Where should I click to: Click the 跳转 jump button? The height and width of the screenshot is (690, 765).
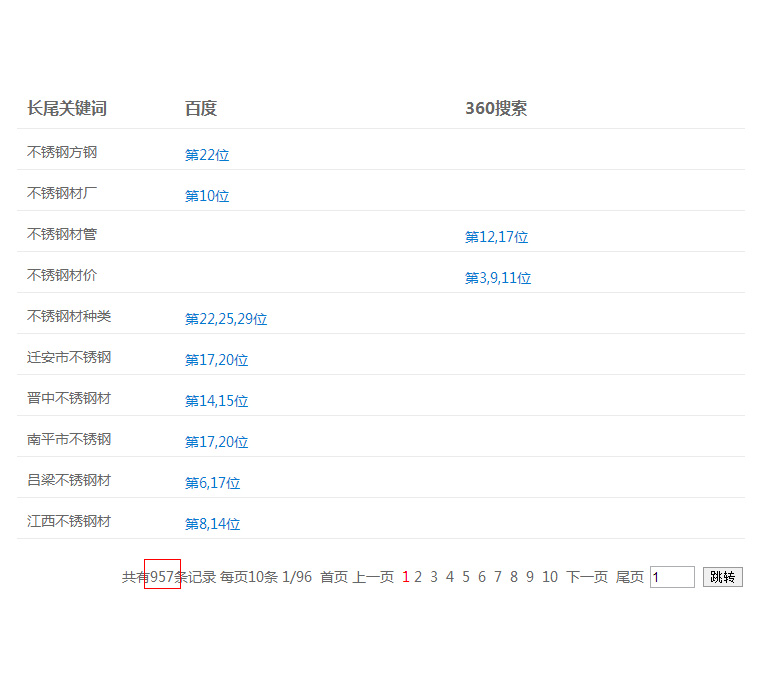click(723, 577)
